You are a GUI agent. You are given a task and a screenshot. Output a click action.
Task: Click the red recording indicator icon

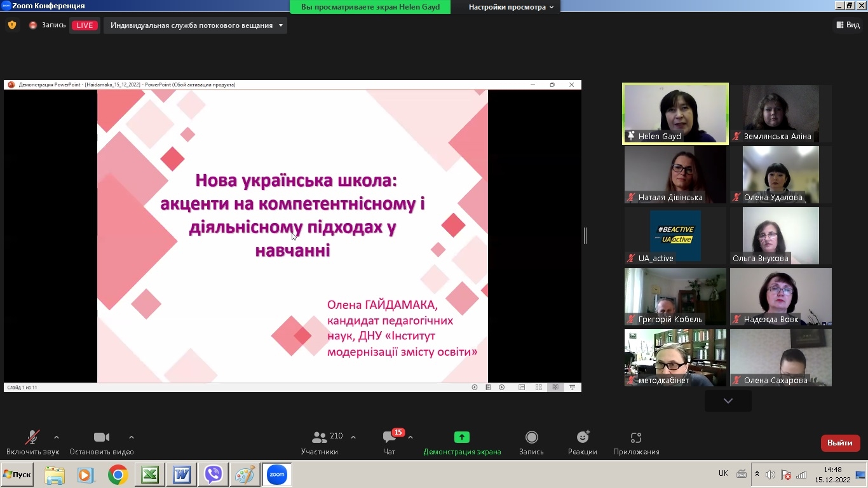click(x=33, y=25)
